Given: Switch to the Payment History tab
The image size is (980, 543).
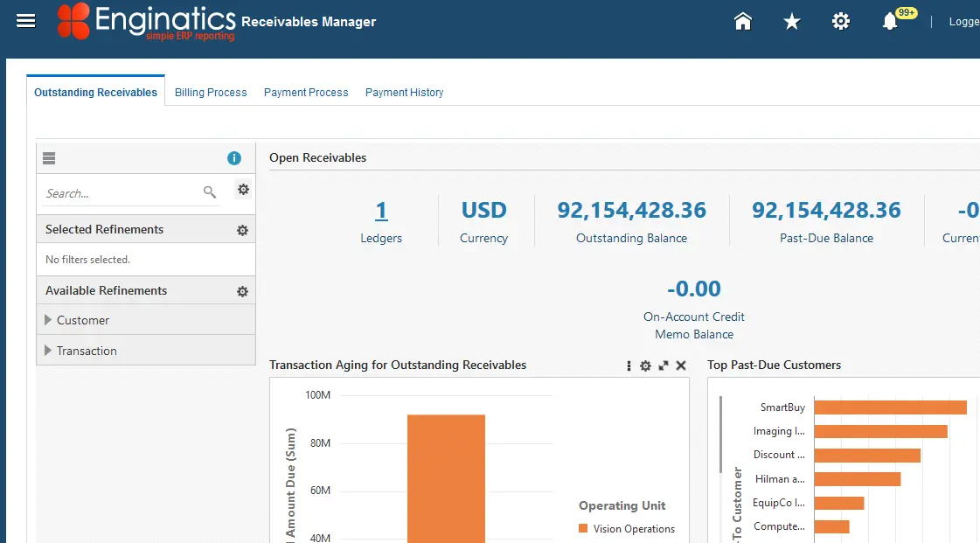Looking at the screenshot, I should [x=404, y=92].
